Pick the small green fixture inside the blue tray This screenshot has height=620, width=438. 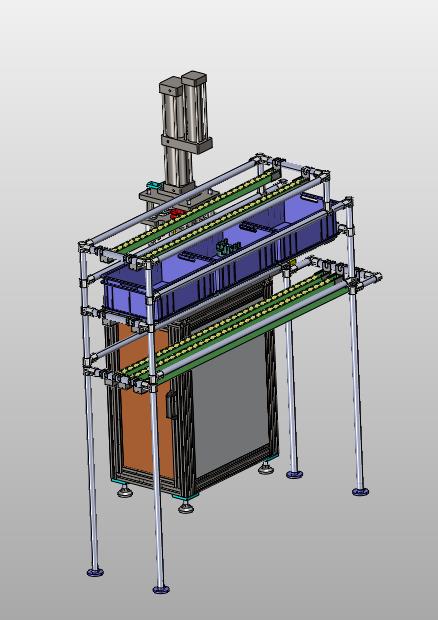pyautogui.click(x=227, y=247)
